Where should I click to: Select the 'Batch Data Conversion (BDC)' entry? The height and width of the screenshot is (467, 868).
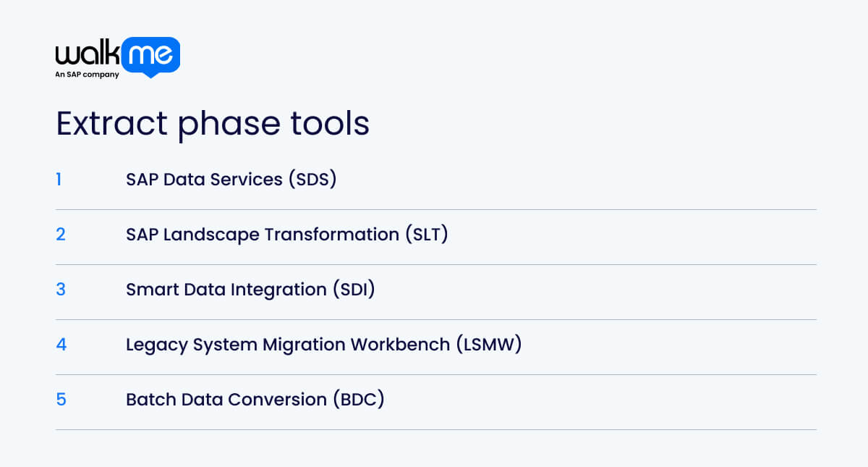point(255,399)
